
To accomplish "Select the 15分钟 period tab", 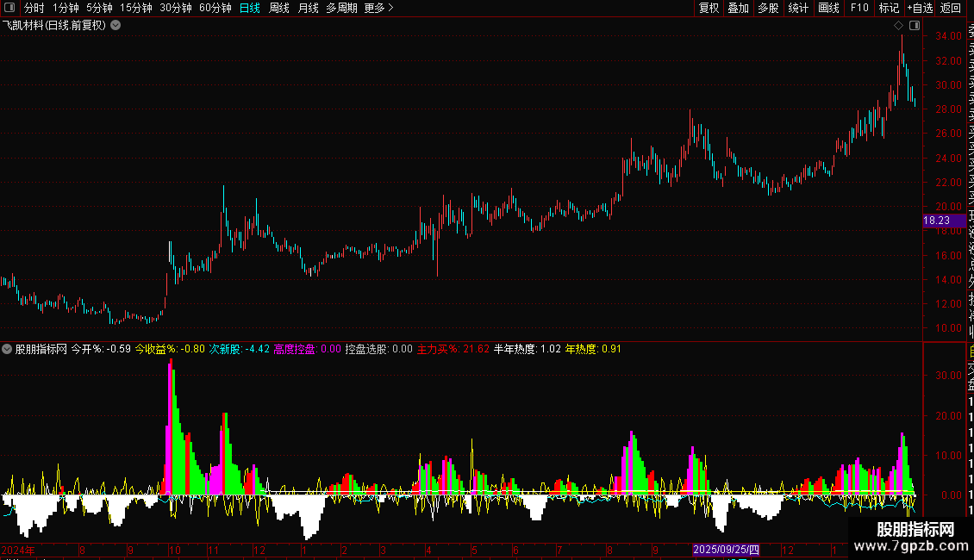I will (136, 8).
